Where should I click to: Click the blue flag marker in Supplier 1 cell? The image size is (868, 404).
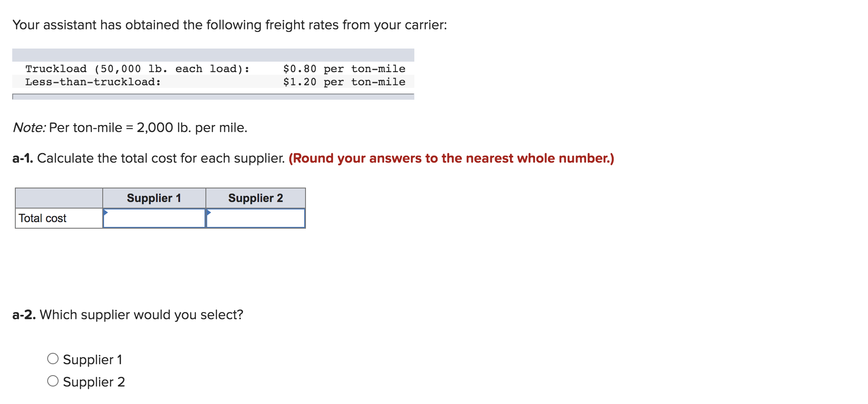tap(106, 213)
